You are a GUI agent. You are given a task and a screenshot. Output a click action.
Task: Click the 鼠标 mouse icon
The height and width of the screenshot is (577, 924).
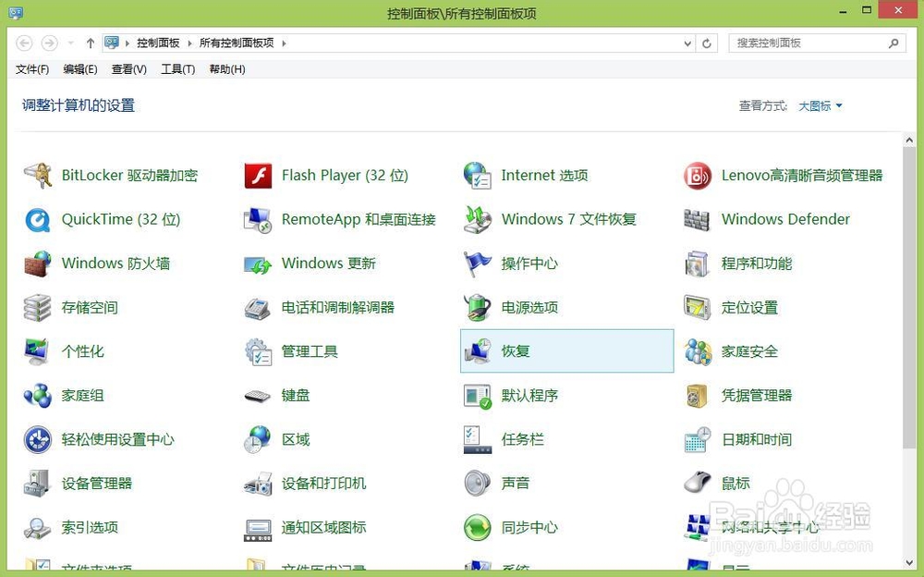(x=697, y=484)
